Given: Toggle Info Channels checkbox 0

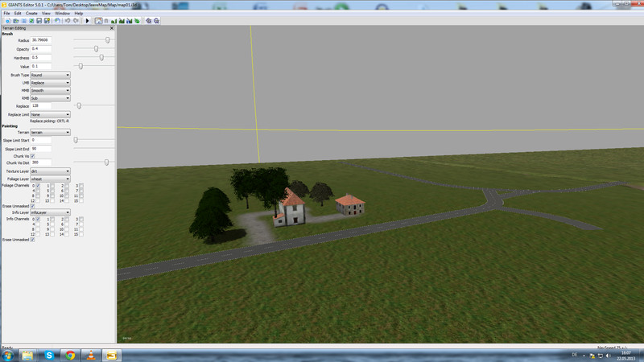Looking at the screenshot, I should click(x=38, y=219).
